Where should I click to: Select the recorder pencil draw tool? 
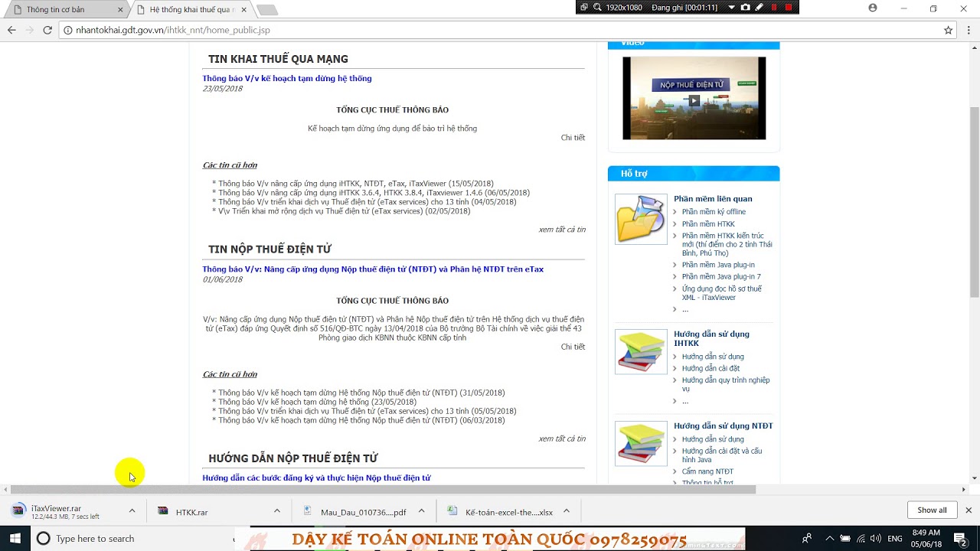[x=759, y=7]
